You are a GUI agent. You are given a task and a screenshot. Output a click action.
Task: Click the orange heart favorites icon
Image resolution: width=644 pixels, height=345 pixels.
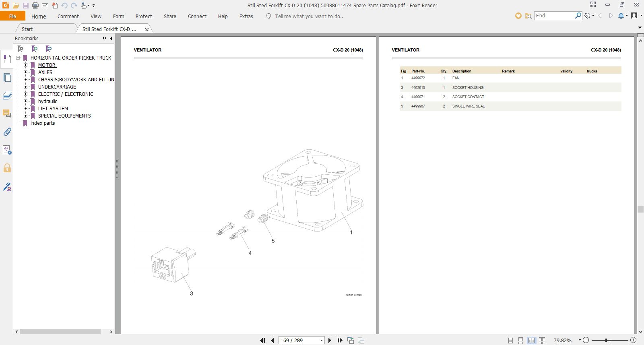tap(518, 16)
